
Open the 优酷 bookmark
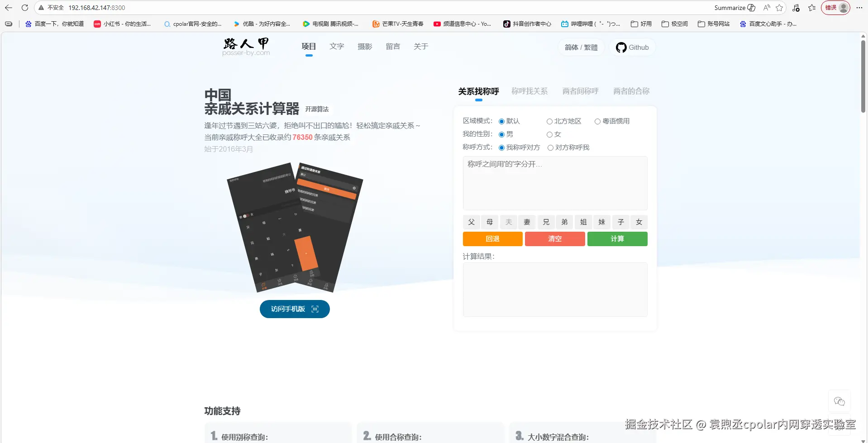pos(262,24)
